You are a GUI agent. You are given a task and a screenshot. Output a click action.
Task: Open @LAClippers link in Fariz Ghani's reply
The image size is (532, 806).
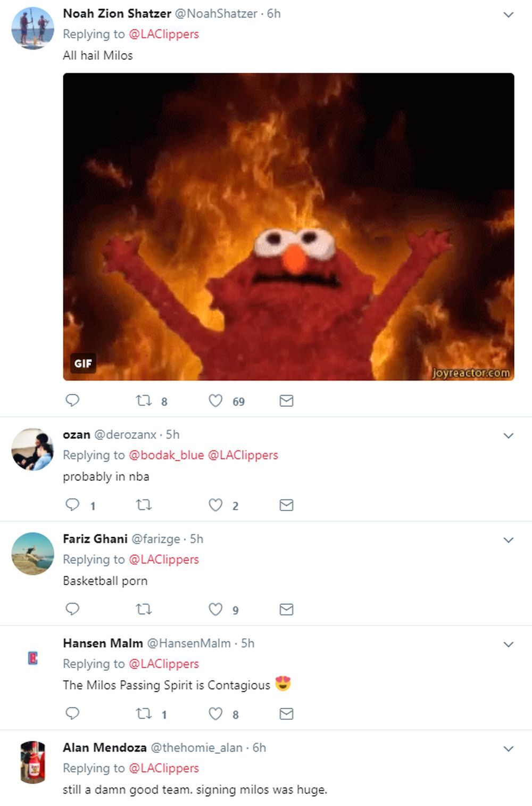tap(164, 560)
